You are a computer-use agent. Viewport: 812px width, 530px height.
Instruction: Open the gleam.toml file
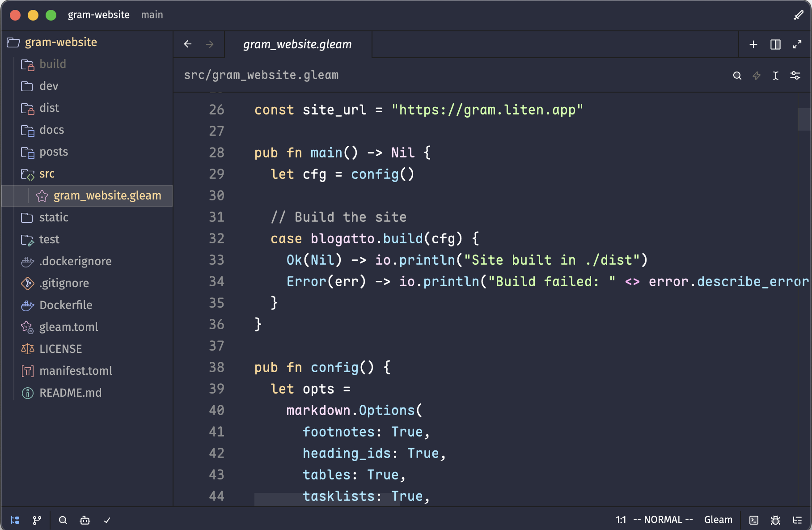pos(68,327)
